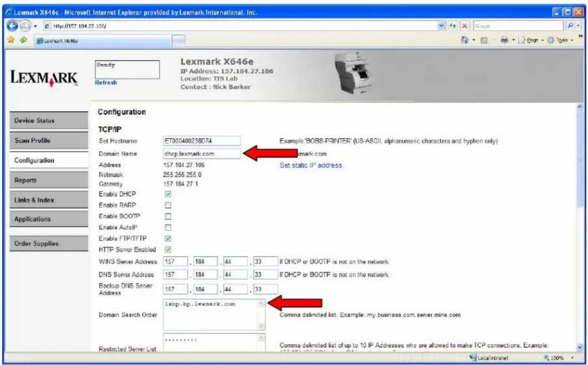588x365 pixels.
Task: Stop loading with the red X icon
Action: tap(464, 26)
